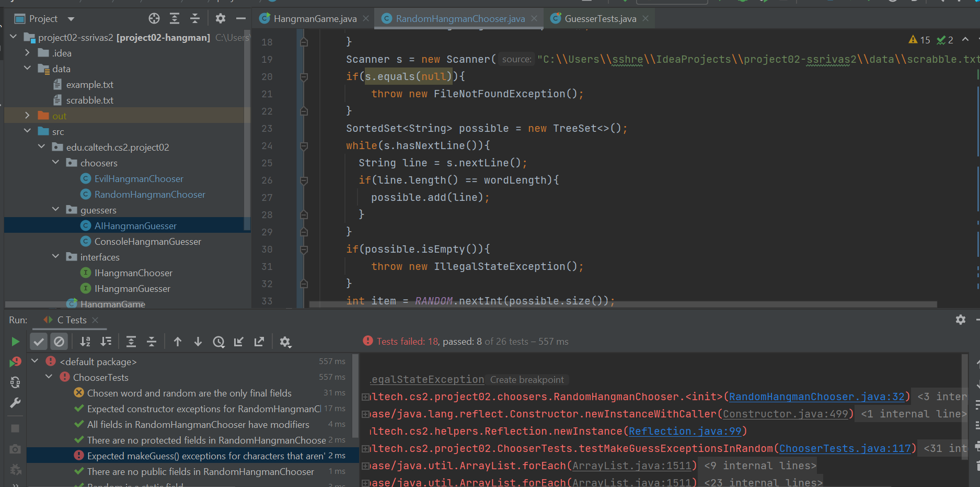Click Import Tests icon in Run toolbar
This screenshot has height=487, width=980.
tap(239, 342)
